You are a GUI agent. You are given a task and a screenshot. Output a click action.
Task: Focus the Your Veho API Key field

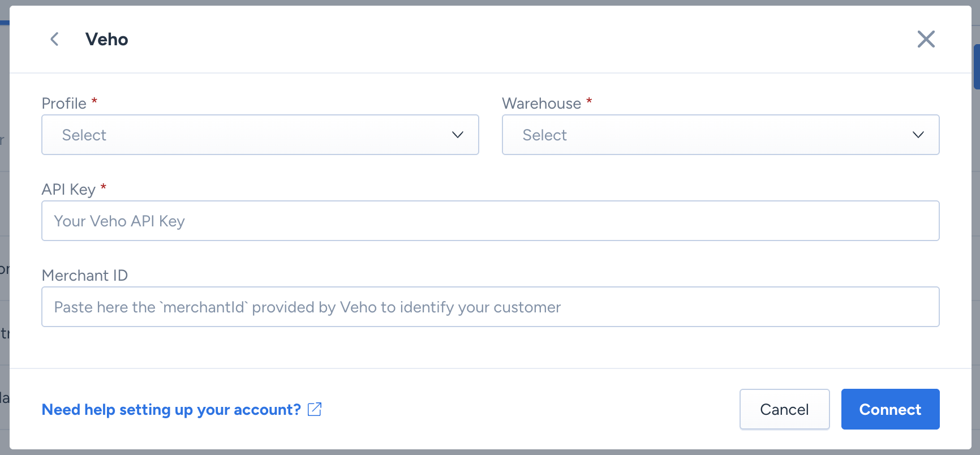[491, 221]
